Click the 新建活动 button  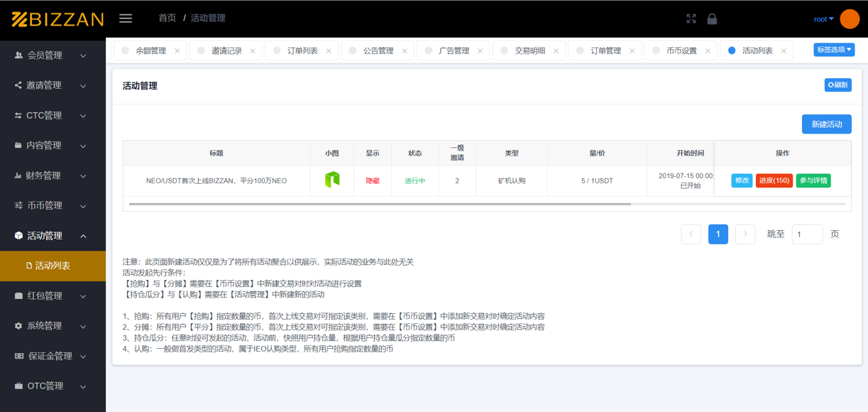(x=826, y=124)
